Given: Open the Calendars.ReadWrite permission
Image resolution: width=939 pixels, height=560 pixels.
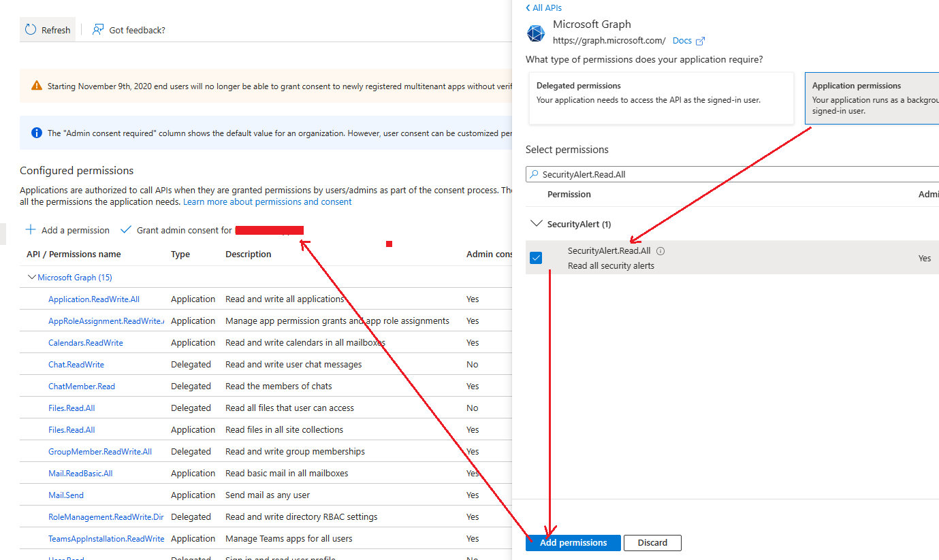Looking at the screenshot, I should pos(86,343).
